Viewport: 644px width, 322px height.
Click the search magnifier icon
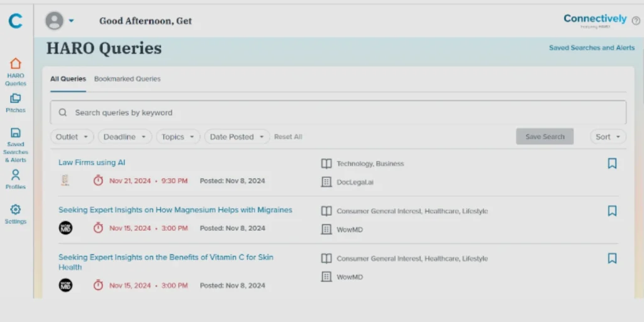[62, 113]
